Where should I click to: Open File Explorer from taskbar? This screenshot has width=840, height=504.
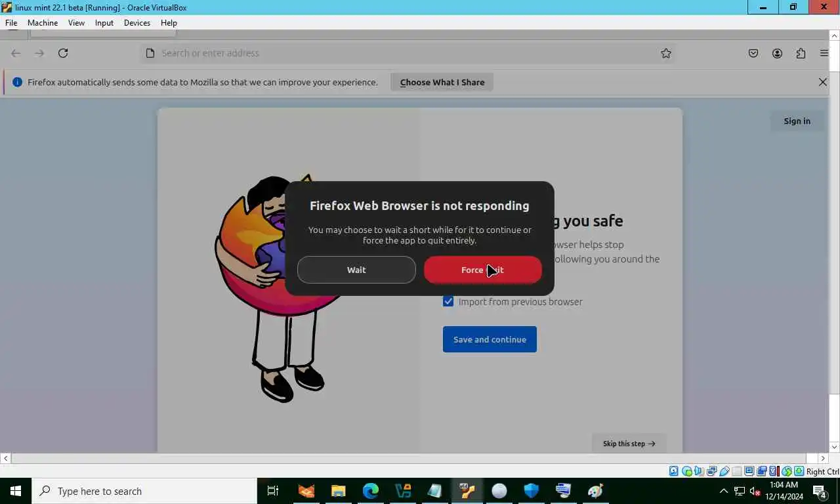[x=338, y=491]
